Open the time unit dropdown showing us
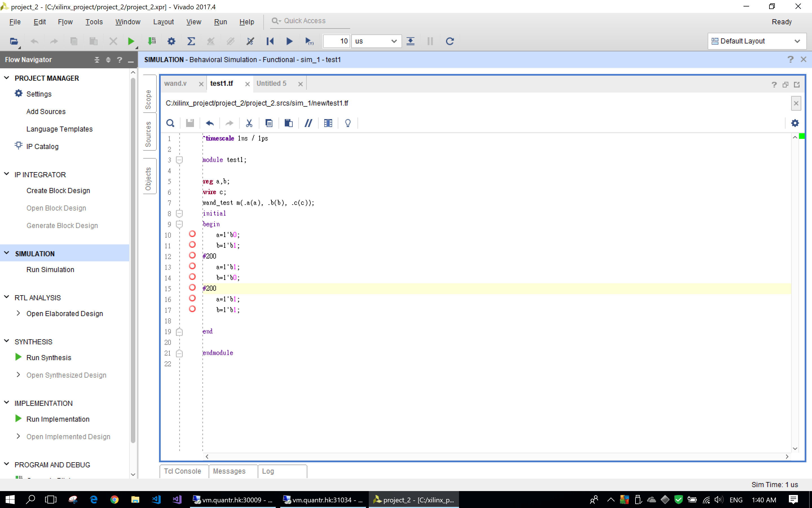This screenshot has width=812, height=508. click(x=376, y=41)
